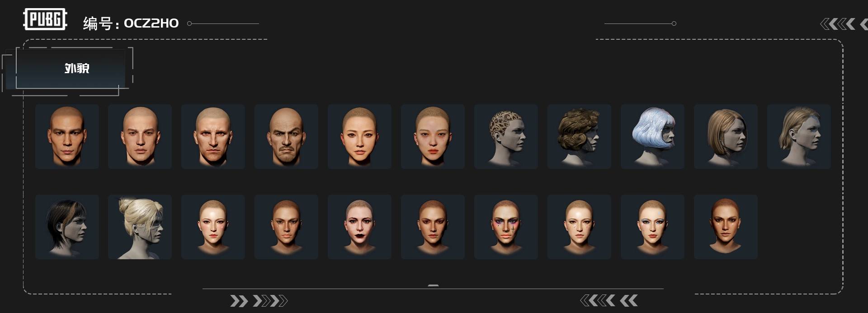Select the black hair with brown streak
This screenshot has height=313, width=868.
pyautogui.click(x=67, y=227)
